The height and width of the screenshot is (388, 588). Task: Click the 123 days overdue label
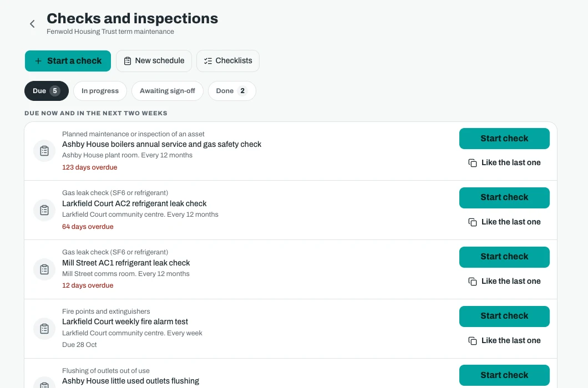[x=90, y=167]
